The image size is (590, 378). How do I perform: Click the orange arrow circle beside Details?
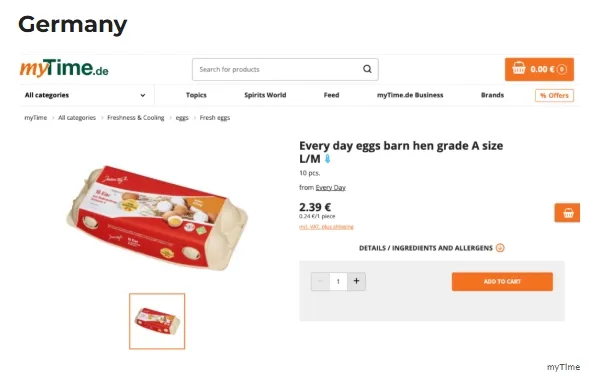500,248
